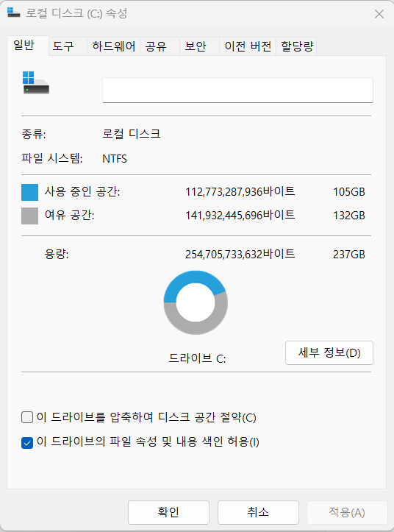Click the 드라이브 C: label
394x532 pixels.
tap(197, 358)
